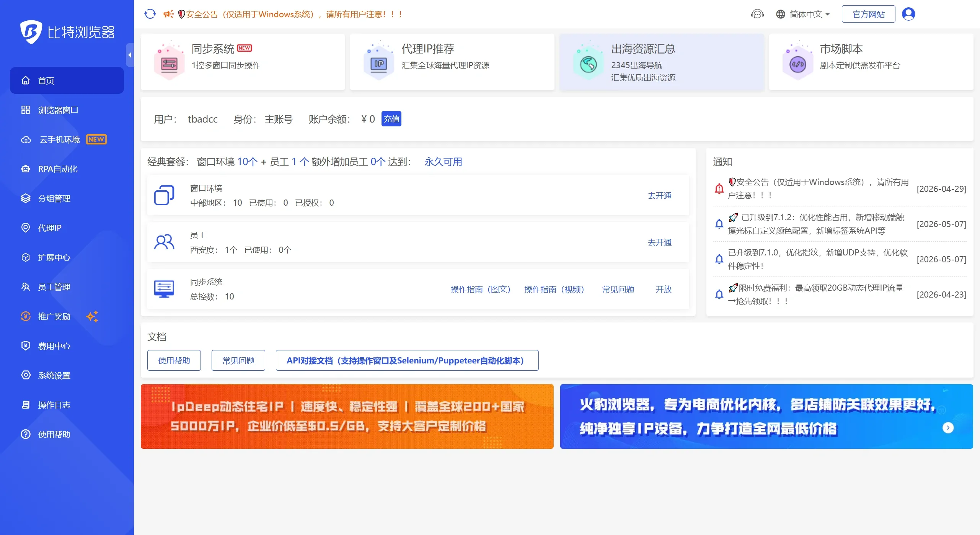980x535 pixels.
Task: Click the red alarm bell notification icon
Action: (x=719, y=189)
